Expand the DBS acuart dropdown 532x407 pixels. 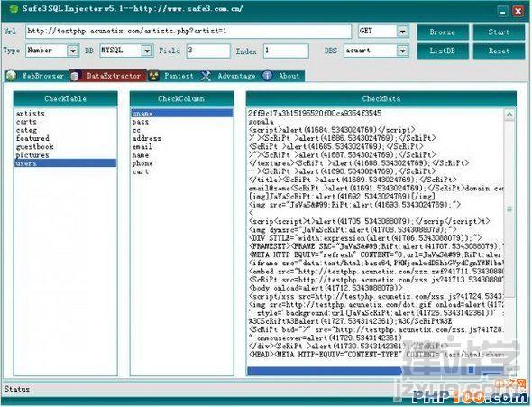402,51
